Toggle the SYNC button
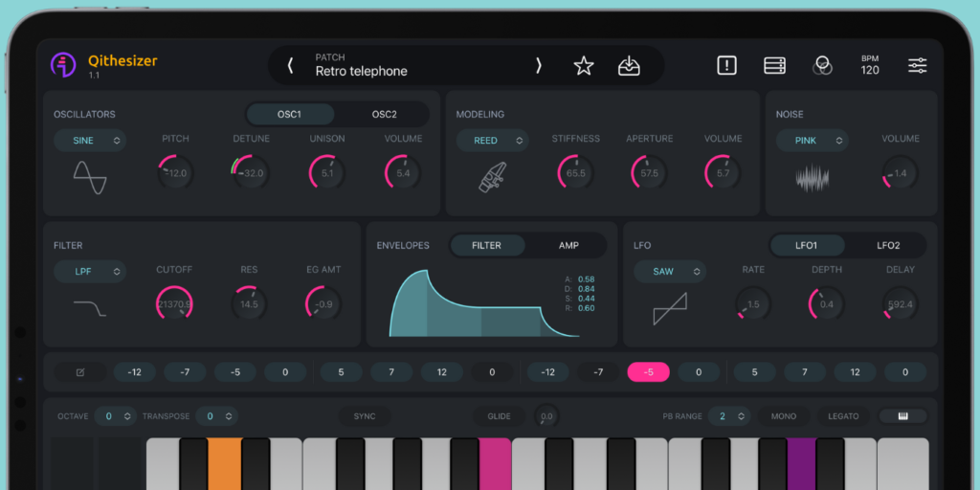This screenshot has width=980, height=490. coord(365,416)
